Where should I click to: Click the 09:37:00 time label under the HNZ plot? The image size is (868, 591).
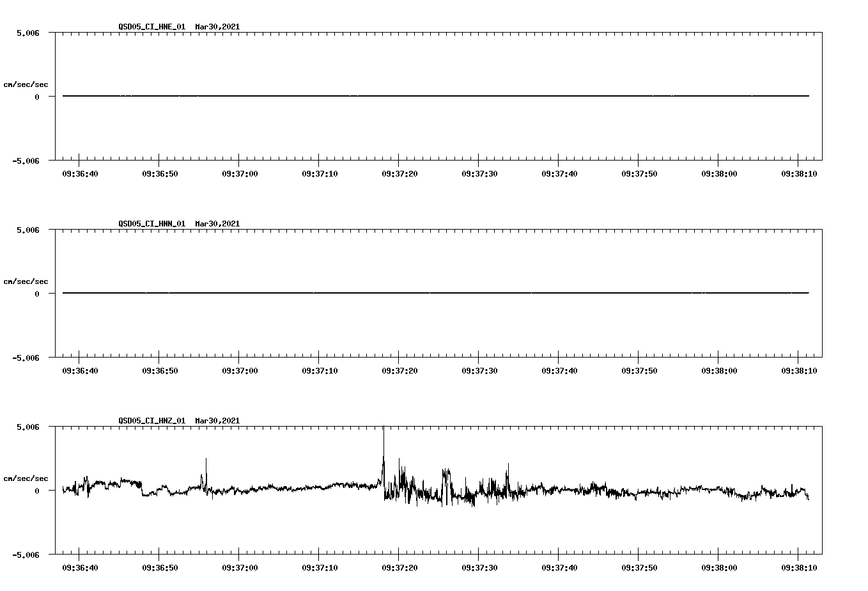pyautogui.click(x=240, y=567)
